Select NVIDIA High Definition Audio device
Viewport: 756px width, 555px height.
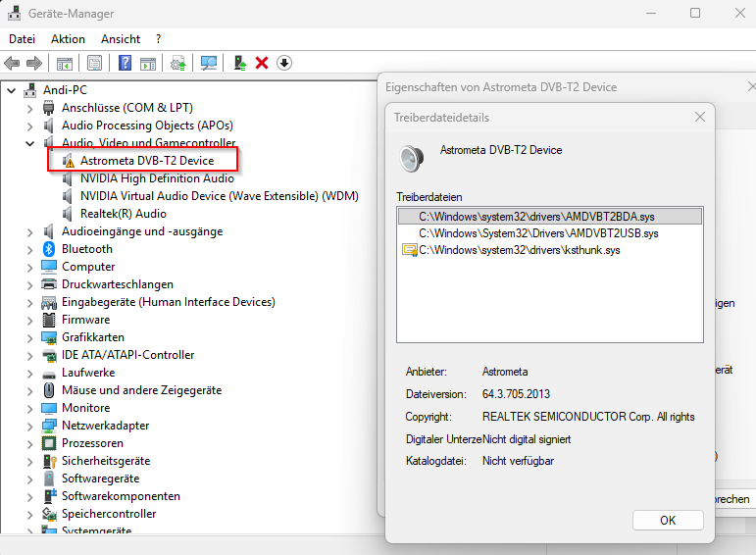[157, 178]
